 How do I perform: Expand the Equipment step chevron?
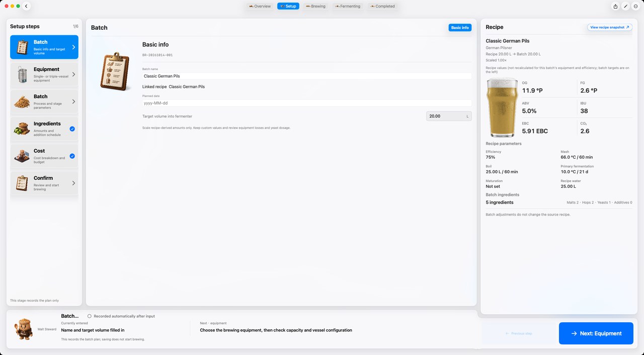click(x=73, y=75)
